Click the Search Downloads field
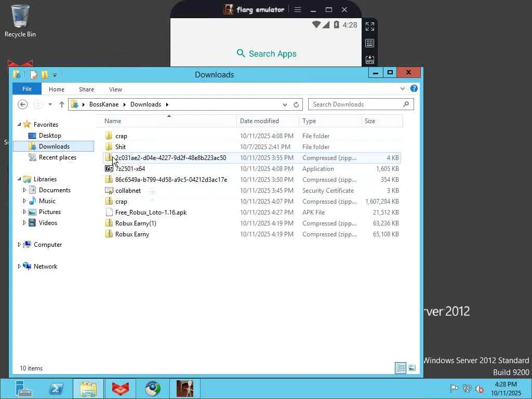 [361, 104]
